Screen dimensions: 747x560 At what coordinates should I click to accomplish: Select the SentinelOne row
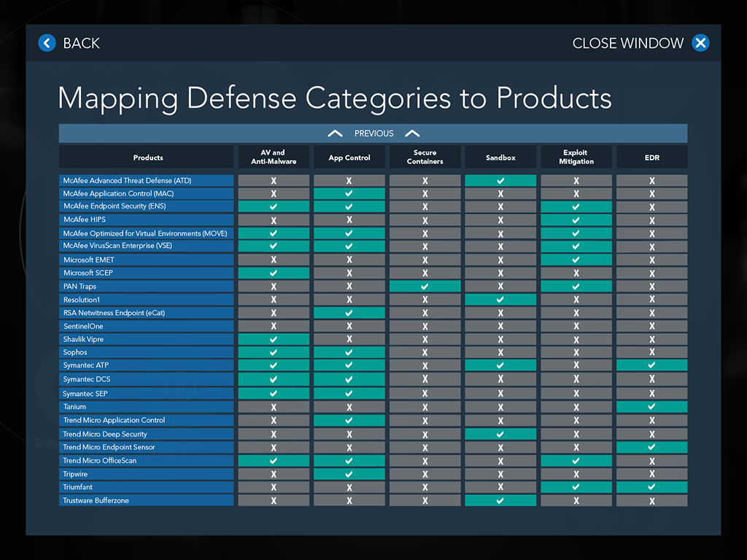[x=146, y=326]
